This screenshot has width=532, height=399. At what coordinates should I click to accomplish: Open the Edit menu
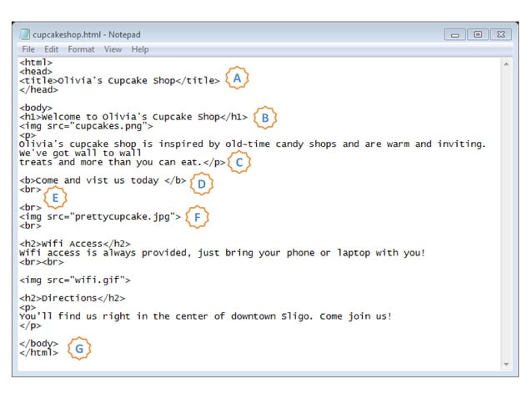click(51, 49)
